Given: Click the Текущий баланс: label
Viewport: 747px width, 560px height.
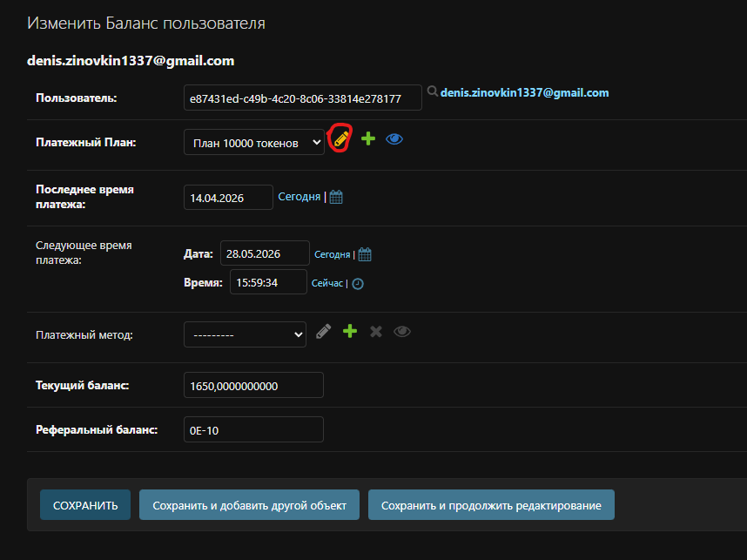Looking at the screenshot, I should pyautogui.click(x=83, y=385).
